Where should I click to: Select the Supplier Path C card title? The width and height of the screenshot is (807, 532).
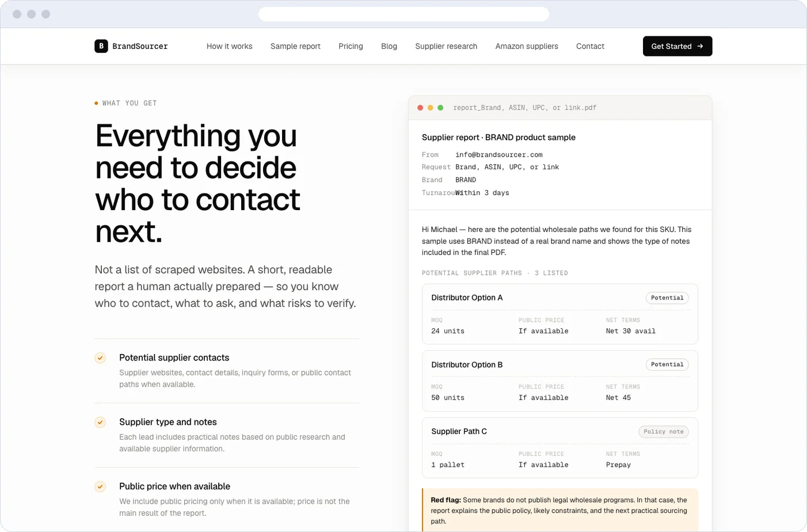[x=459, y=431]
